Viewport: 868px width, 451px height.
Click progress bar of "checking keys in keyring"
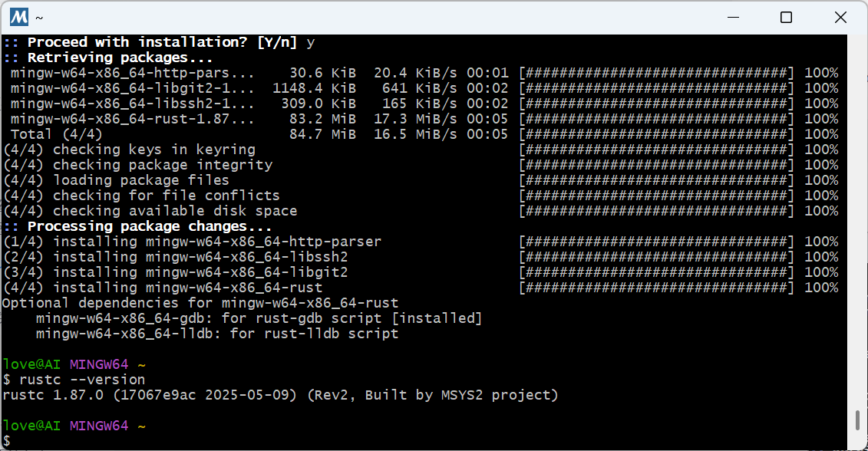click(x=656, y=150)
